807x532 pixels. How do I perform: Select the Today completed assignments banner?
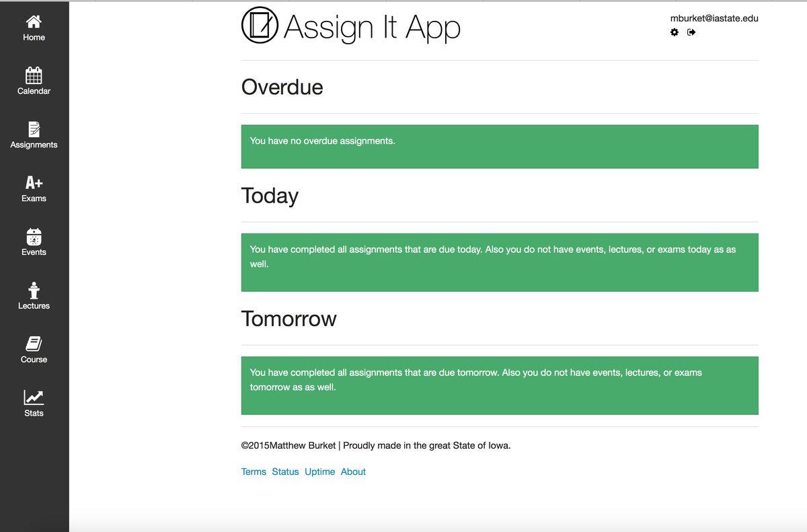(499, 262)
